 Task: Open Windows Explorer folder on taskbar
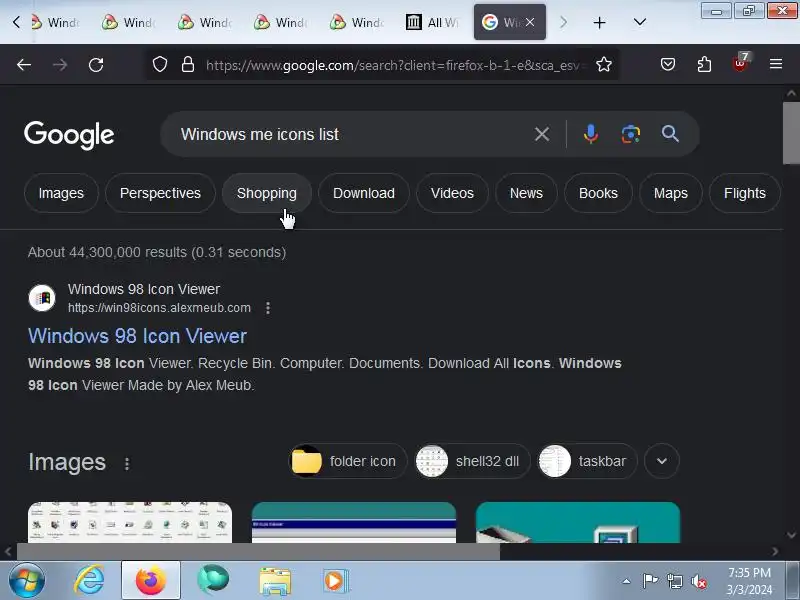(274, 581)
